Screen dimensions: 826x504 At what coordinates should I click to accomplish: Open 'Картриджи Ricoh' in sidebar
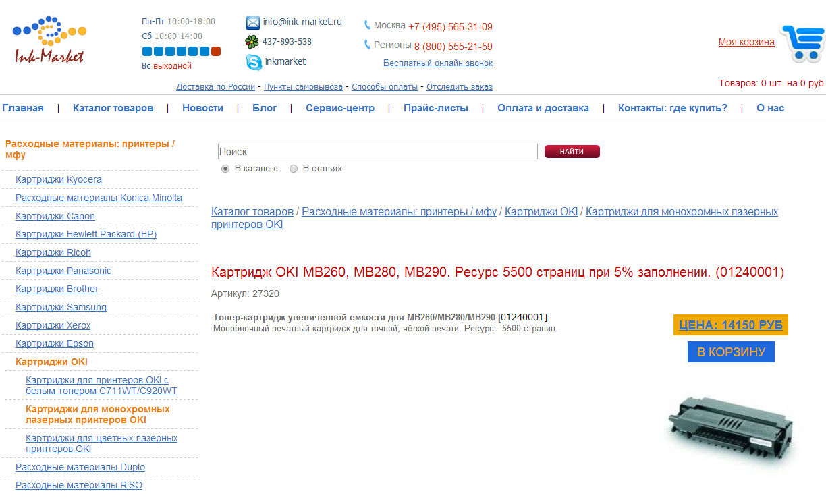53,252
